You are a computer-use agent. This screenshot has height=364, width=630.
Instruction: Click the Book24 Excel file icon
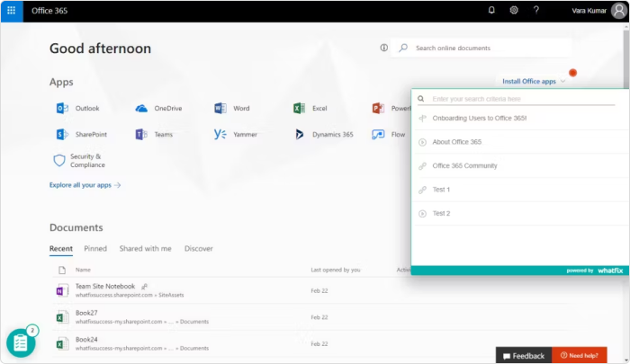pos(62,343)
